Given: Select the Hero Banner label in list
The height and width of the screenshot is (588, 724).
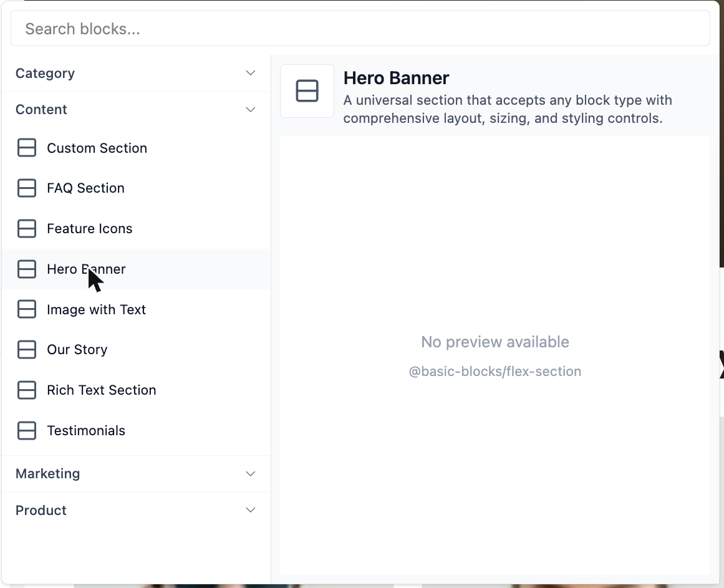Looking at the screenshot, I should pos(86,269).
